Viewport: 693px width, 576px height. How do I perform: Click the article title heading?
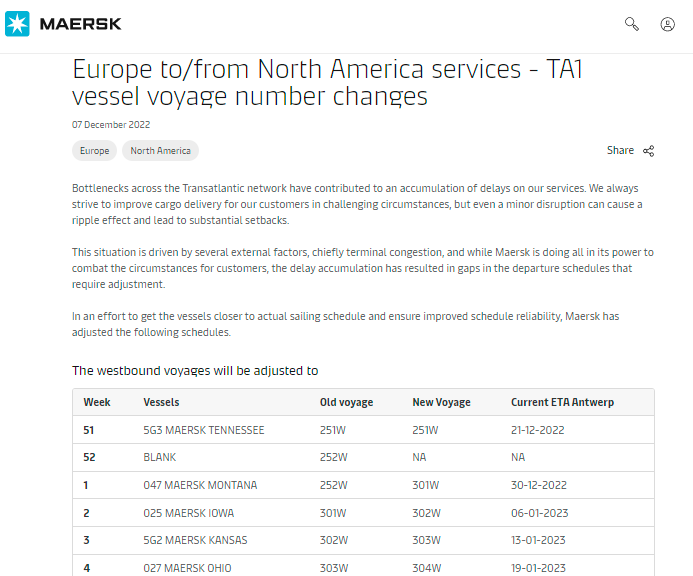pyautogui.click(x=329, y=82)
